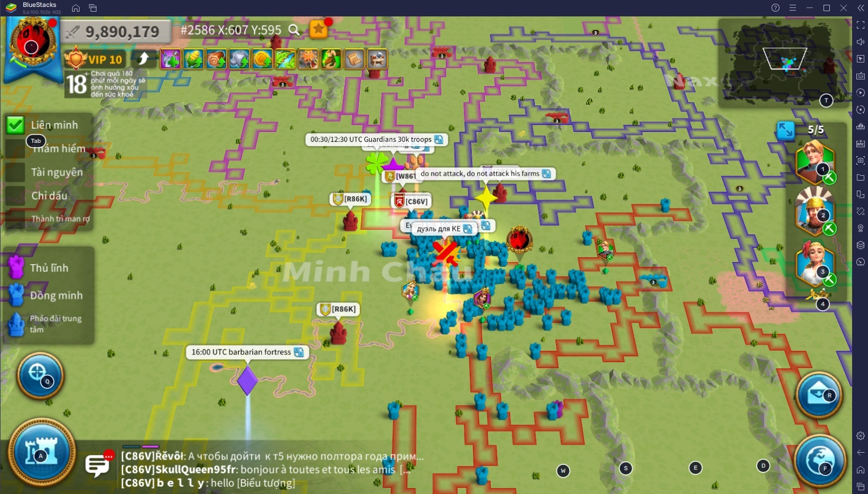This screenshot has height=494, width=868.
Task: Tap the yellow four-point star marker
Action: point(486,199)
